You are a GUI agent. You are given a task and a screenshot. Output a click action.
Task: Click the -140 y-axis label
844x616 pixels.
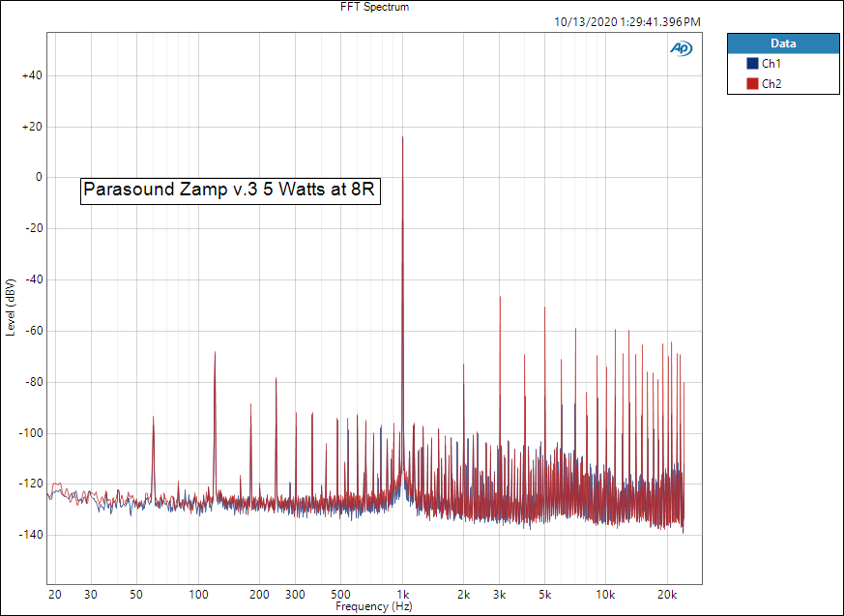pyautogui.click(x=30, y=535)
